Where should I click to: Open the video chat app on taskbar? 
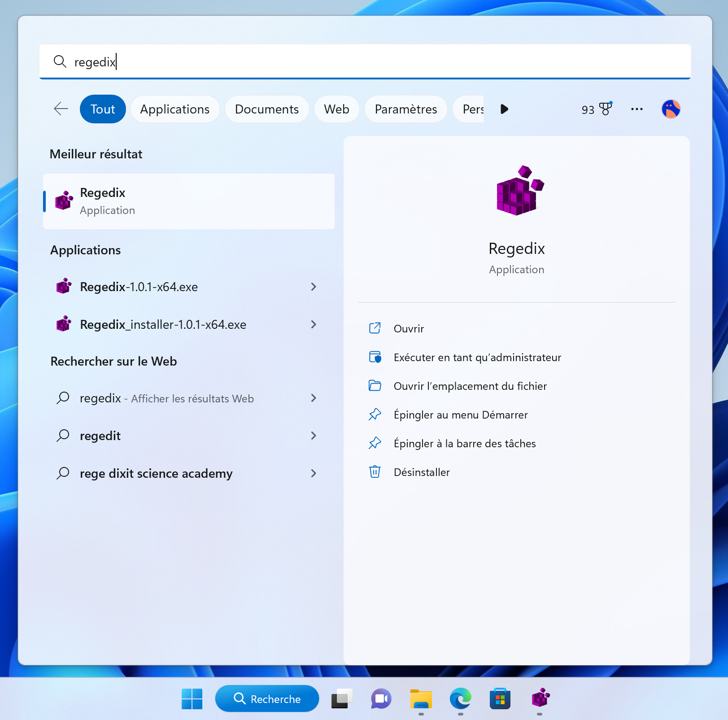click(381, 699)
